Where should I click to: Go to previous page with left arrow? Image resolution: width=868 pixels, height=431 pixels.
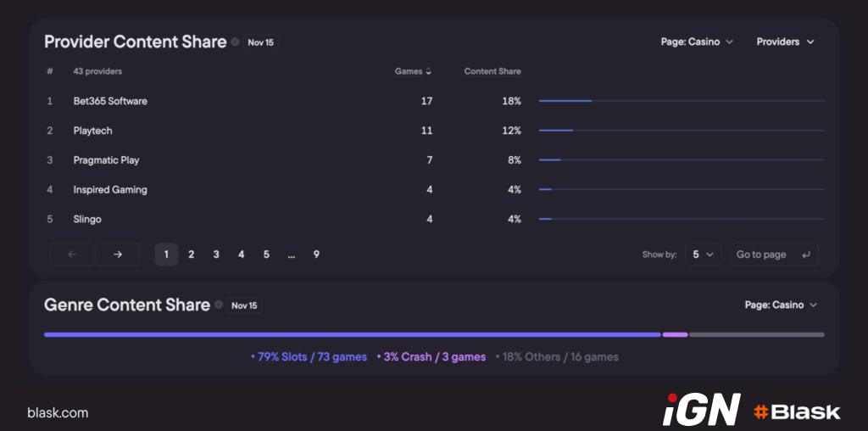(x=72, y=255)
